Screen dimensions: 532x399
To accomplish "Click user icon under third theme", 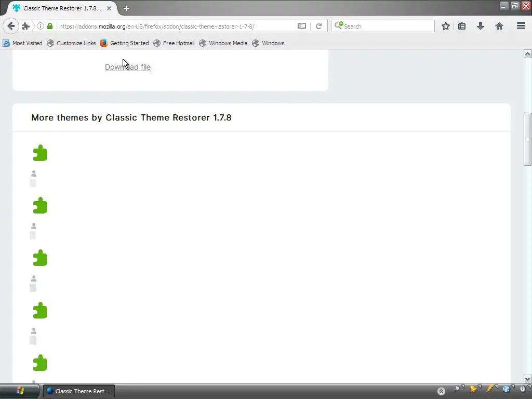I will [x=34, y=278].
